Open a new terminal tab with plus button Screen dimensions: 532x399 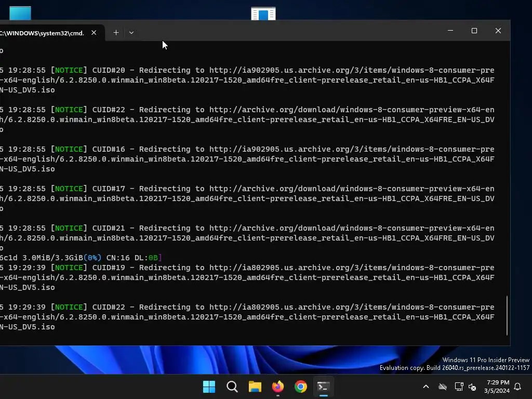click(116, 33)
